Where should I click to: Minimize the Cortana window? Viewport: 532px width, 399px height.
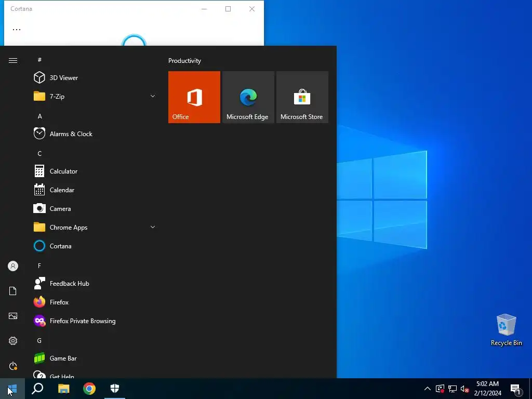pos(204,9)
